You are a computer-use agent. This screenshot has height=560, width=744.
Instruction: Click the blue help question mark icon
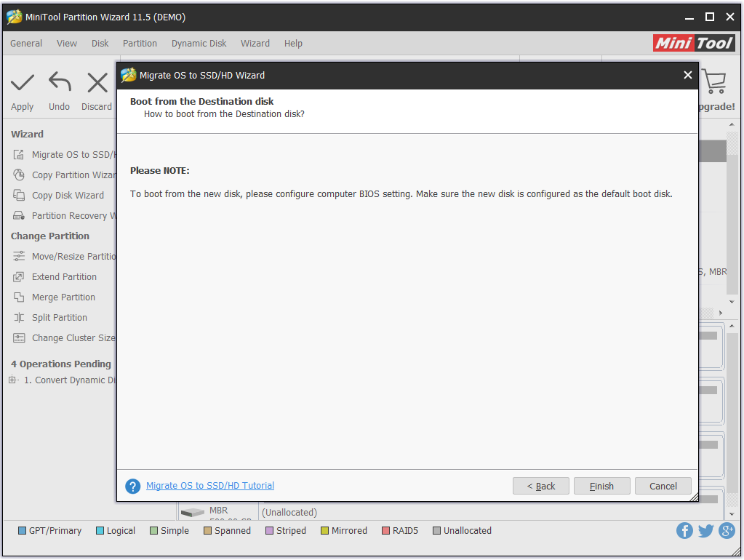tap(132, 487)
